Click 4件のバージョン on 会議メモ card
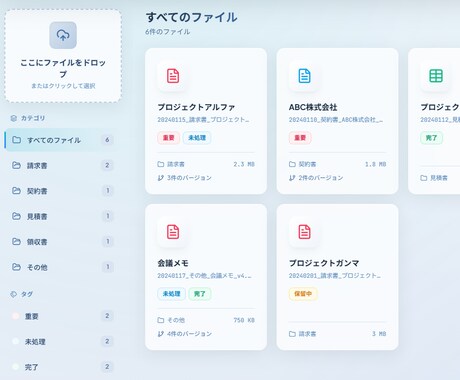 (189, 334)
